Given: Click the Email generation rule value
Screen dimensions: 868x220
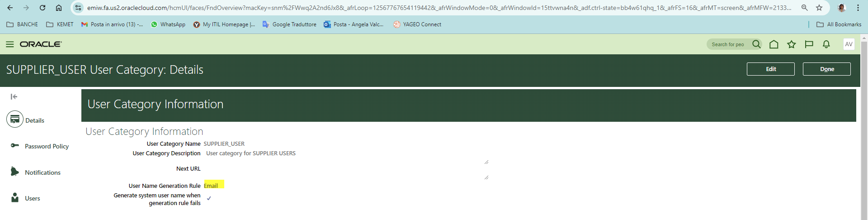Looking at the screenshot, I should pos(211,186).
